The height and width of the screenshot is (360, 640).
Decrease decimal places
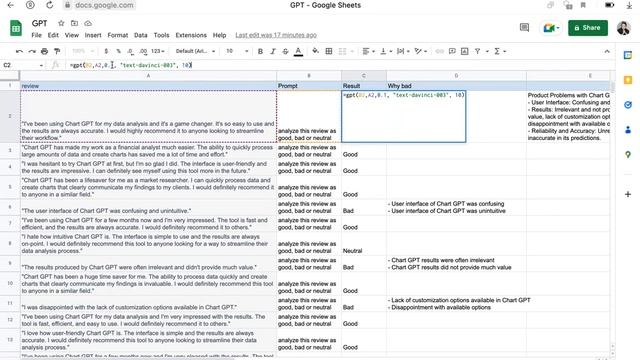pyautogui.click(x=130, y=51)
